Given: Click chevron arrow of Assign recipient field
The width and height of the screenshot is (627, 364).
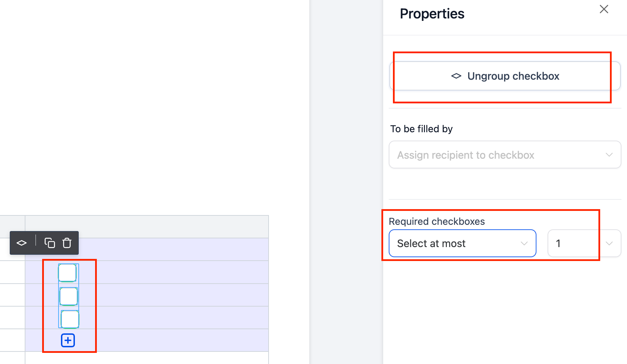Looking at the screenshot, I should 609,155.
